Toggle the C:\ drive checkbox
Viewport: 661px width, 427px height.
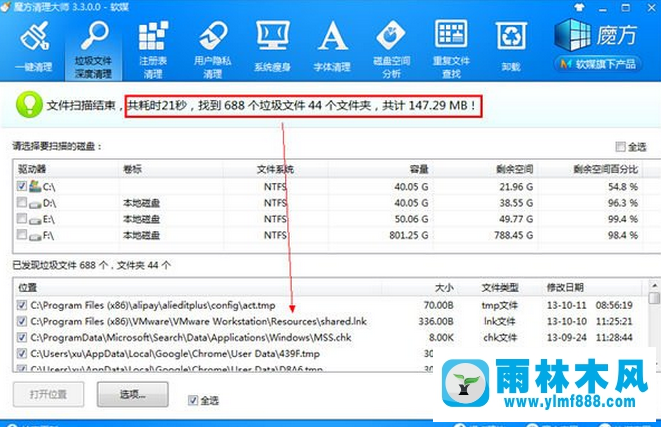point(22,186)
